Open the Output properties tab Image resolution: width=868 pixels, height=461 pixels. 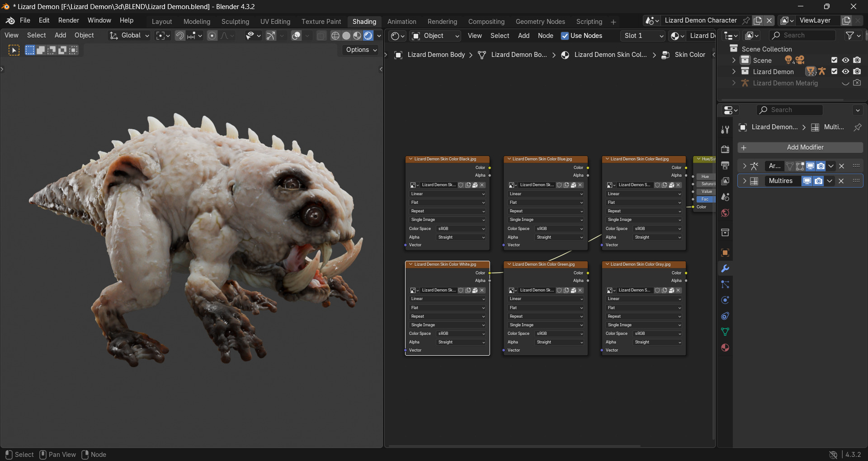725,165
